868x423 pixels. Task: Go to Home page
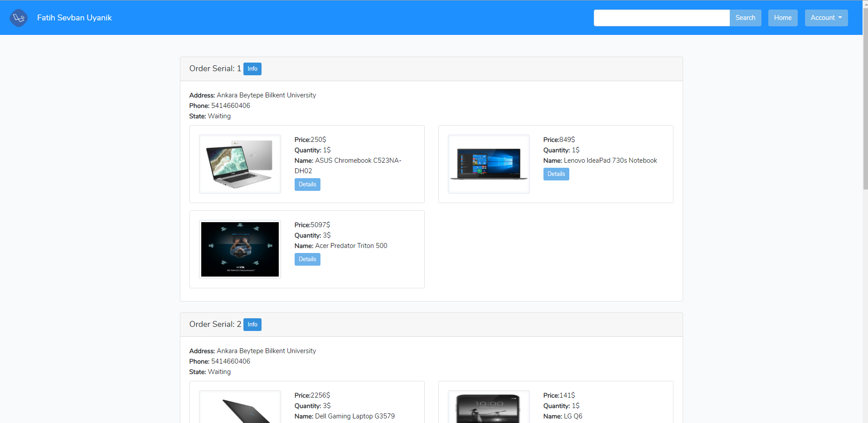pos(783,18)
